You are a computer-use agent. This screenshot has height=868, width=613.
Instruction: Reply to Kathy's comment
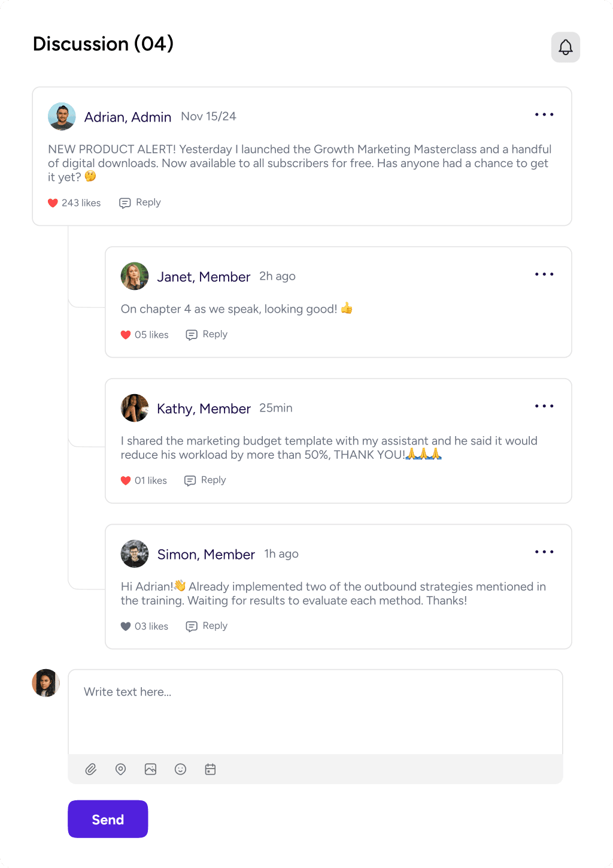pos(205,480)
